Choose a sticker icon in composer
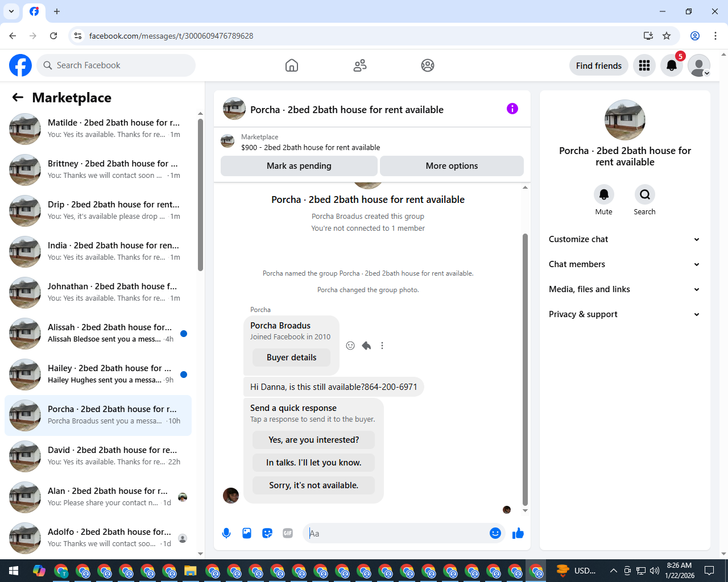The image size is (728, 582). 267,533
